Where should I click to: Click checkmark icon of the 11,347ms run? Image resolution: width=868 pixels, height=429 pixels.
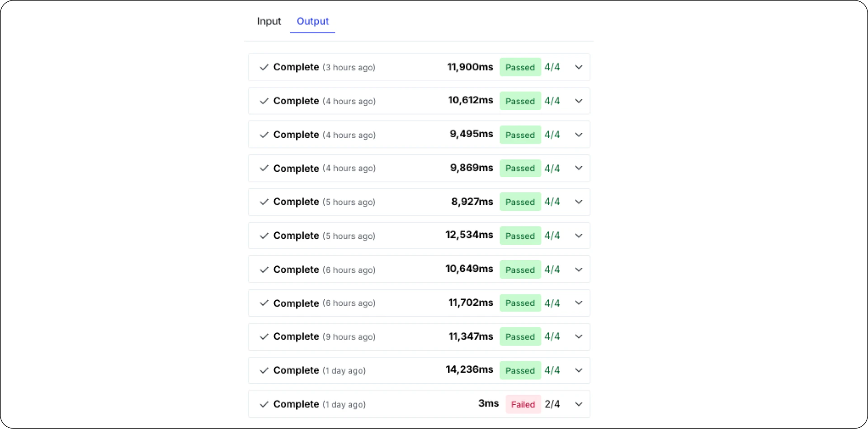click(264, 337)
